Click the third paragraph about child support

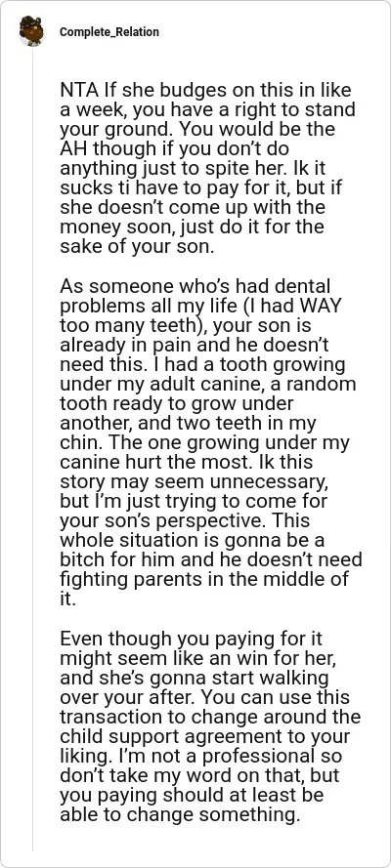[210, 726]
